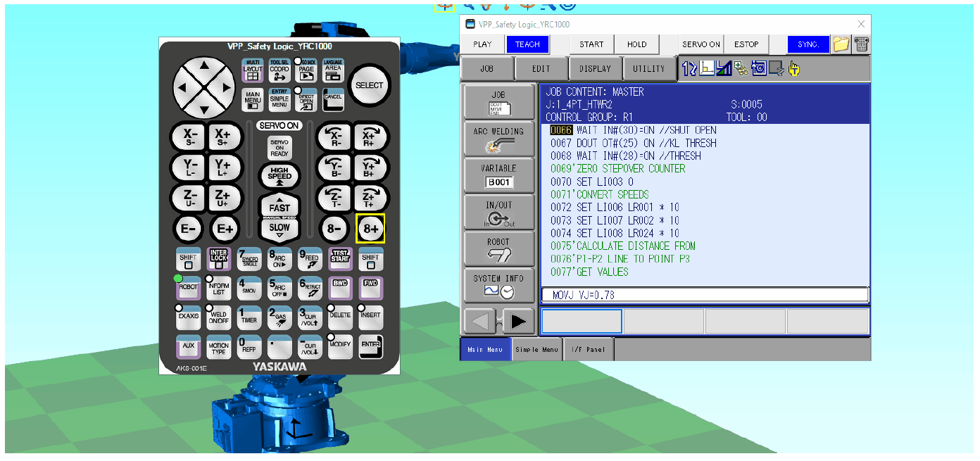Switch to the I/F Panel tab
Viewport: 980px width, 461px height.
coord(587,349)
